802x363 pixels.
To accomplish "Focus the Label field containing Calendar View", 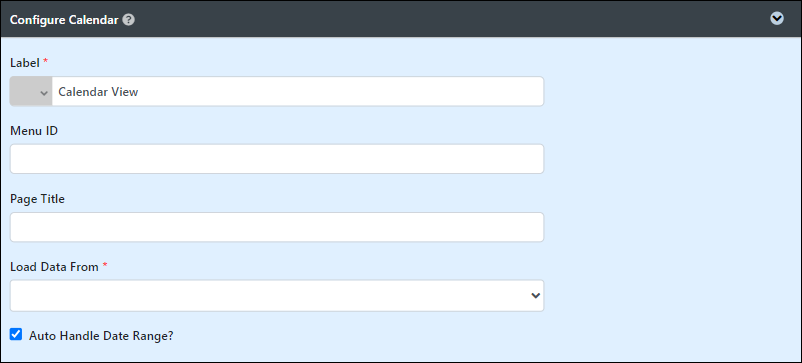I will click(x=298, y=92).
